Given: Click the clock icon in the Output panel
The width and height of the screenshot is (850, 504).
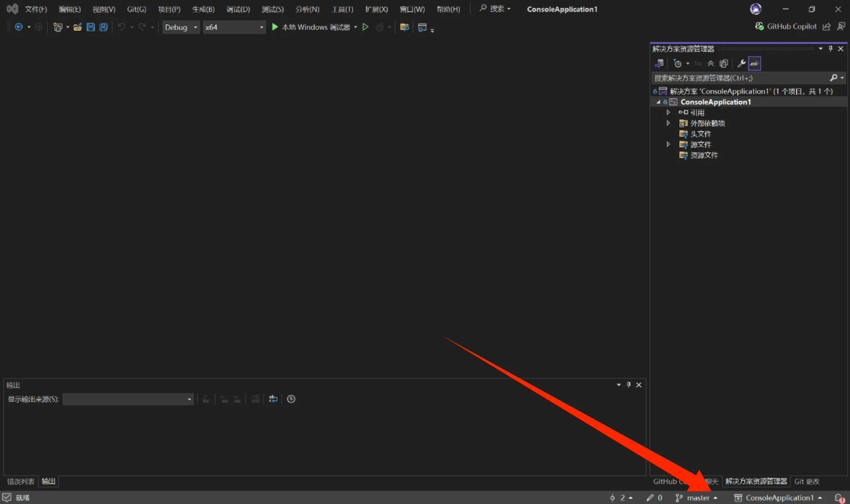Looking at the screenshot, I should click(291, 399).
